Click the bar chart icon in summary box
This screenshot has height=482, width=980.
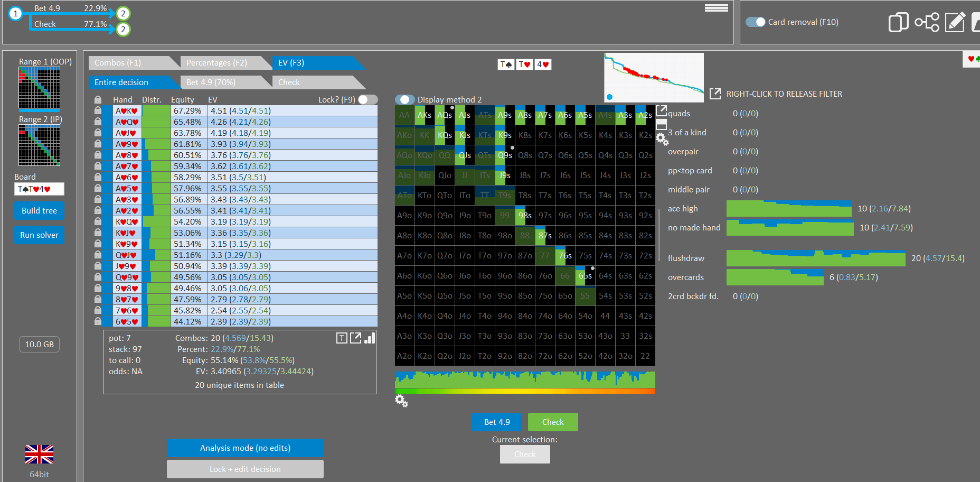[370, 338]
